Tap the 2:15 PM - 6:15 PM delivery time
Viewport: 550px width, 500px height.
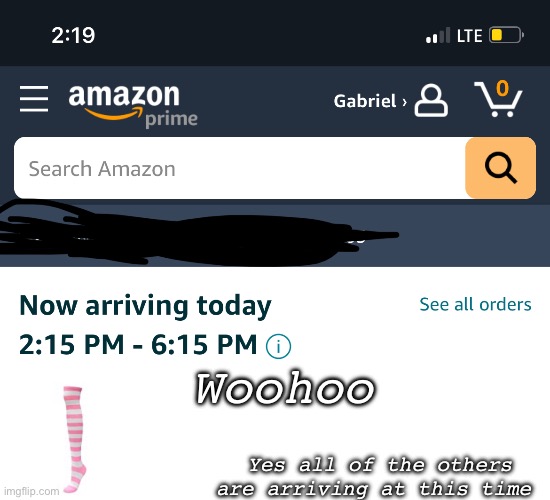pyautogui.click(x=138, y=344)
